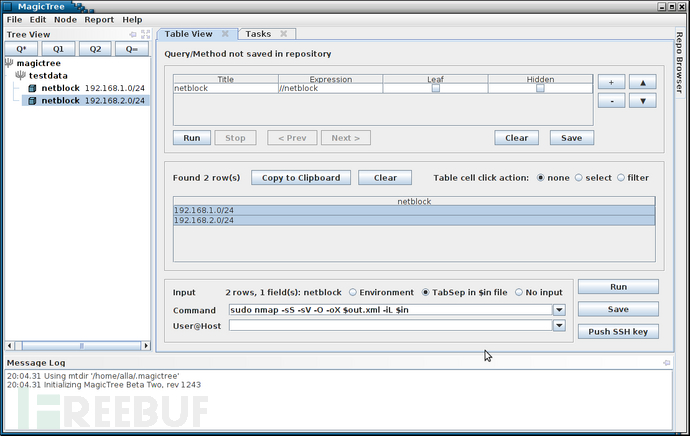Undock the Tree View panel
Viewport: 690px width, 436px height.
click(133, 34)
